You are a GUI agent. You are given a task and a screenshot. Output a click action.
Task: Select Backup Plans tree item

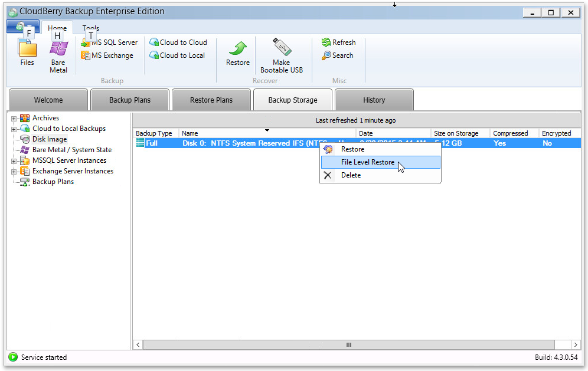point(53,182)
